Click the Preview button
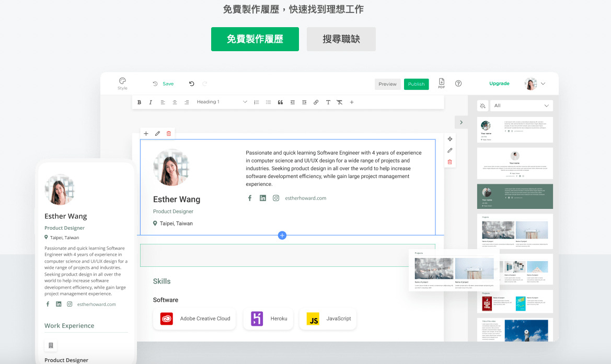Screen dimensions: 611x364 387,84
